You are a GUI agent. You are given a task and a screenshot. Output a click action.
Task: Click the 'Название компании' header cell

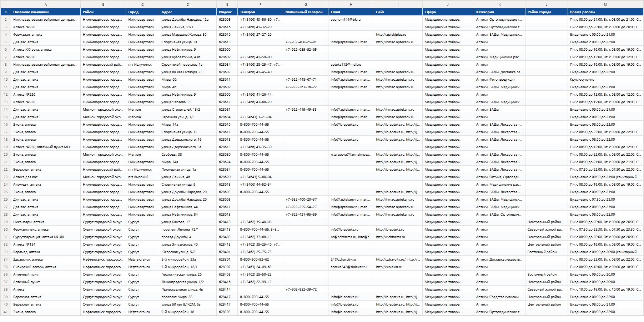[x=46, y=12]
